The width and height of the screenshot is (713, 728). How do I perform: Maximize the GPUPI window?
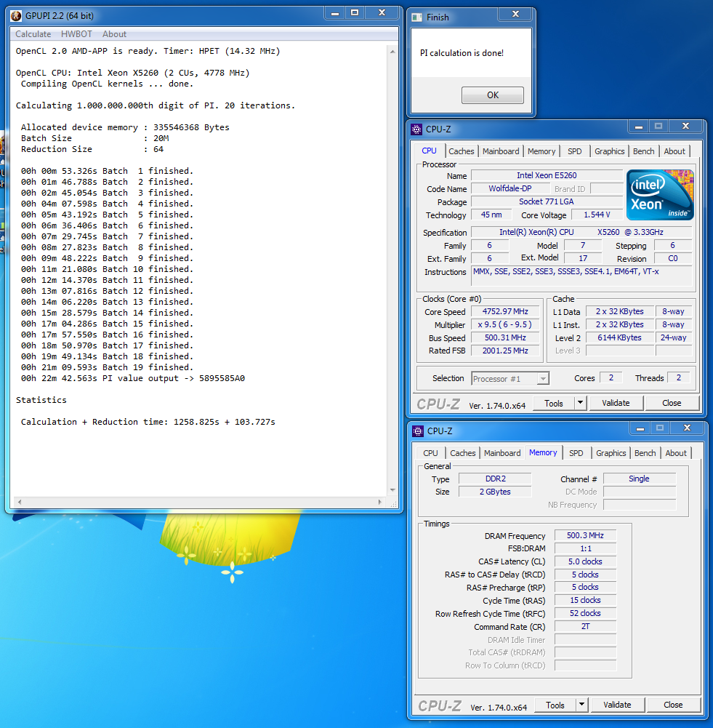[x=355, y=13]
